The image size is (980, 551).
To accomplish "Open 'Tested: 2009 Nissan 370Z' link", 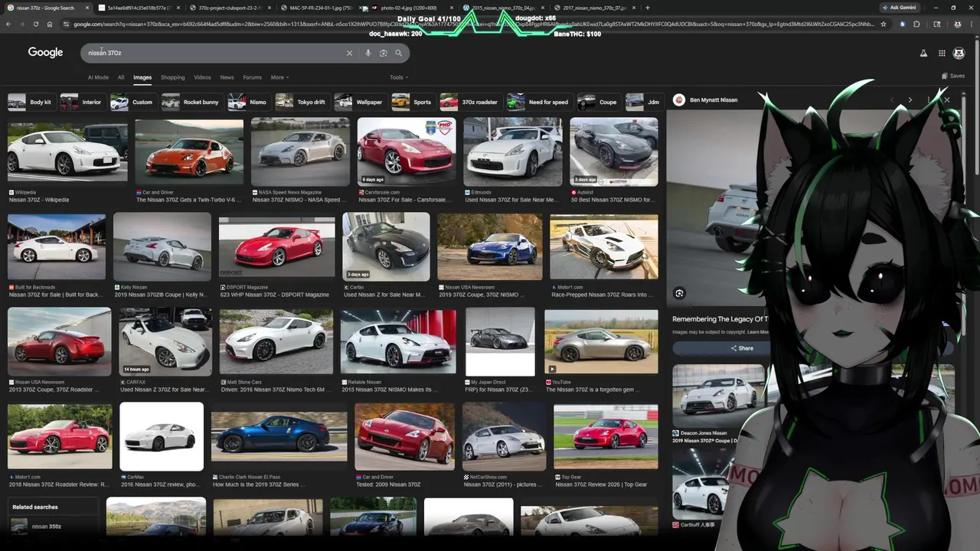I will [388, 484].
